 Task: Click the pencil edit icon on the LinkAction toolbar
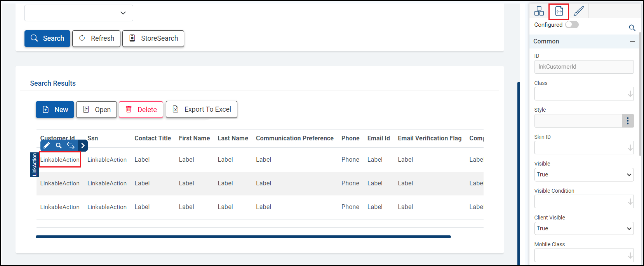coord(47,145)
